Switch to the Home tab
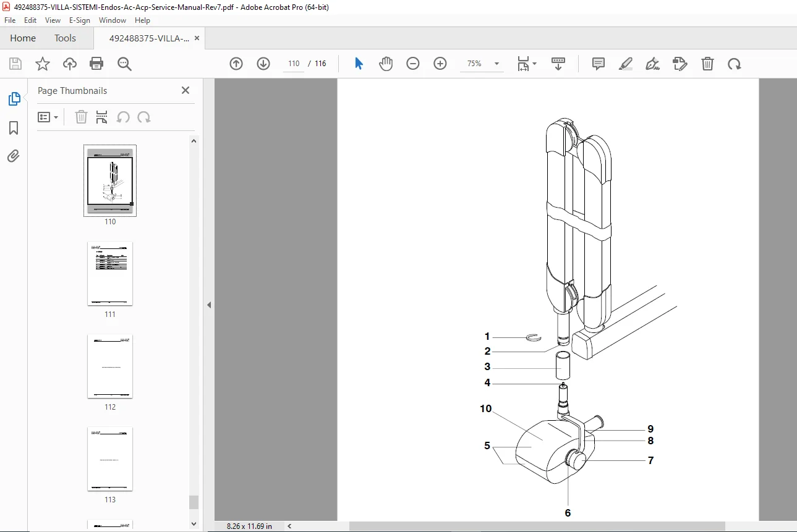This screenshot has width=797, height=532. coord(23,38)
